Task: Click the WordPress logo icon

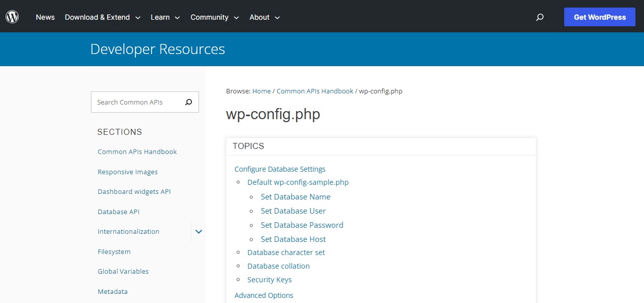Action: tap(12, 17)
